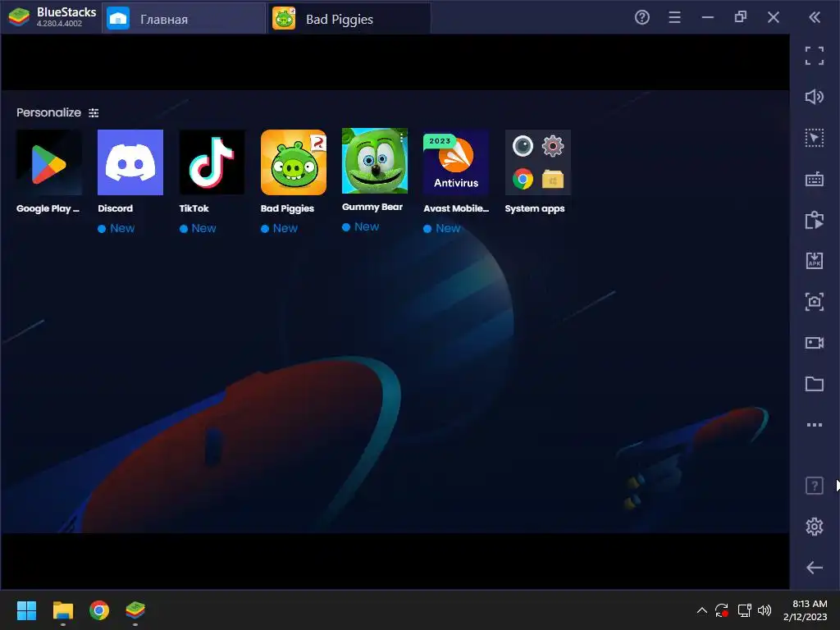
Task: Click the taskbar volume icon
Action: (x=765, y=610)
